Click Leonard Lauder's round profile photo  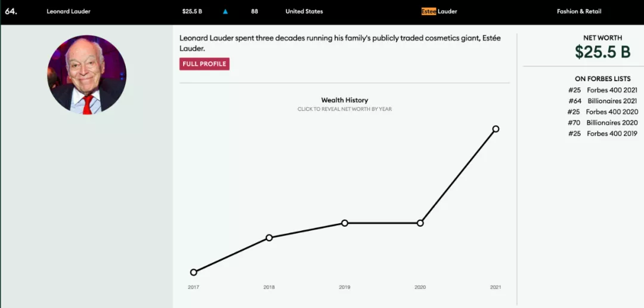(87, 75)
